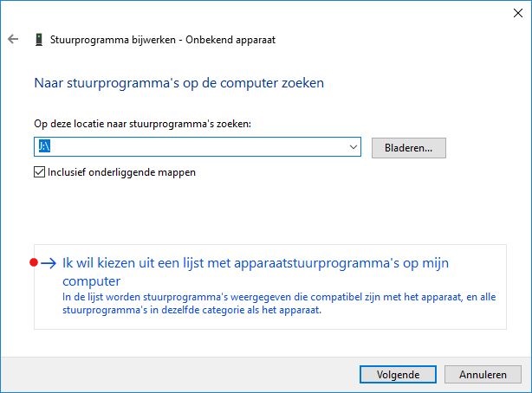Cancel with the Annuleren button
The height and width of the screenshot is (393, 532).
click(x=483, y=375)
